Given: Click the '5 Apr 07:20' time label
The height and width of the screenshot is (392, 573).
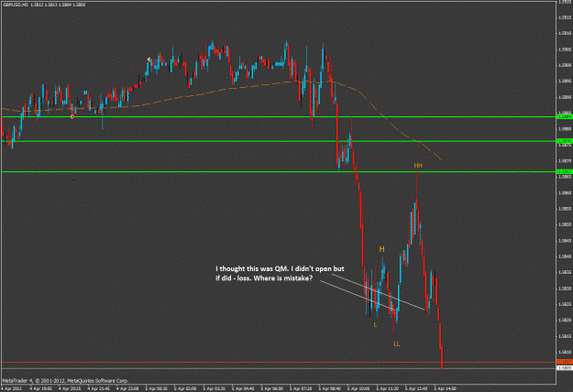Looking at the screenshot, I should pyautogui.click(x=302, y=388).
